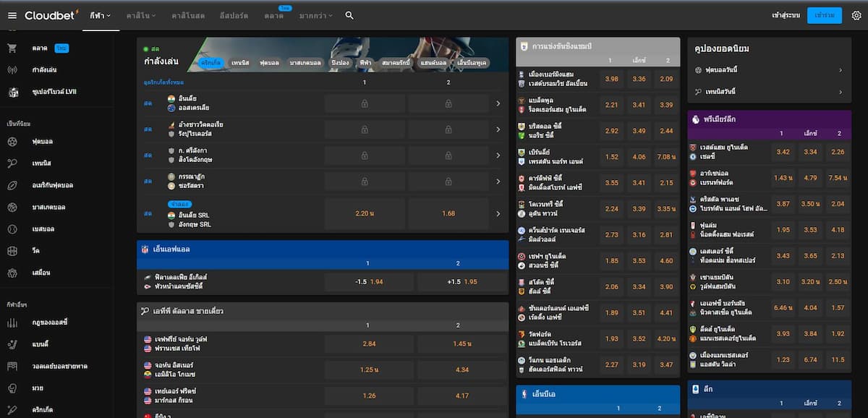Image resolution: width=868 pixels, height=418 pixels.
Task: Select the บาสเกตบอล live sport tab
Action: (305, 63)
